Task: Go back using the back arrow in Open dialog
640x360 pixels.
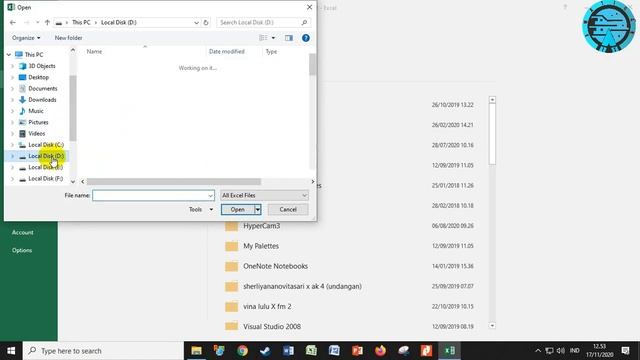Action: [x=13, y=22]
